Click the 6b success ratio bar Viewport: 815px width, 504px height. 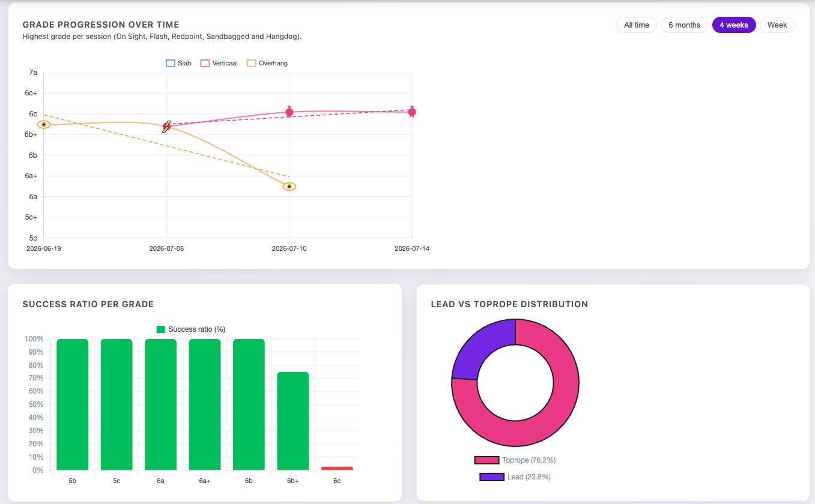click(249, 404)
